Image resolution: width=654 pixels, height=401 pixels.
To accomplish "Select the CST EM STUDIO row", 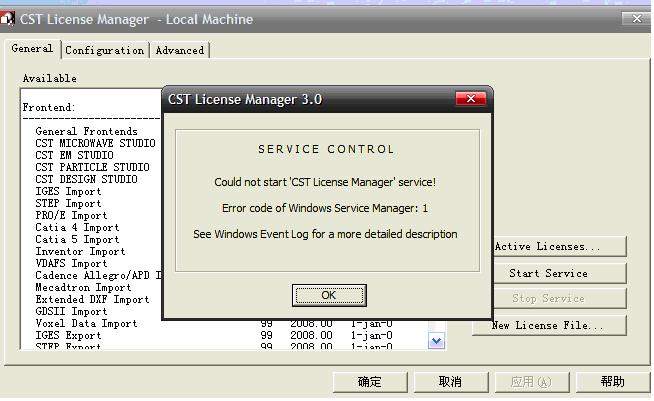I will pyautogui.click(x=74, y=155).
